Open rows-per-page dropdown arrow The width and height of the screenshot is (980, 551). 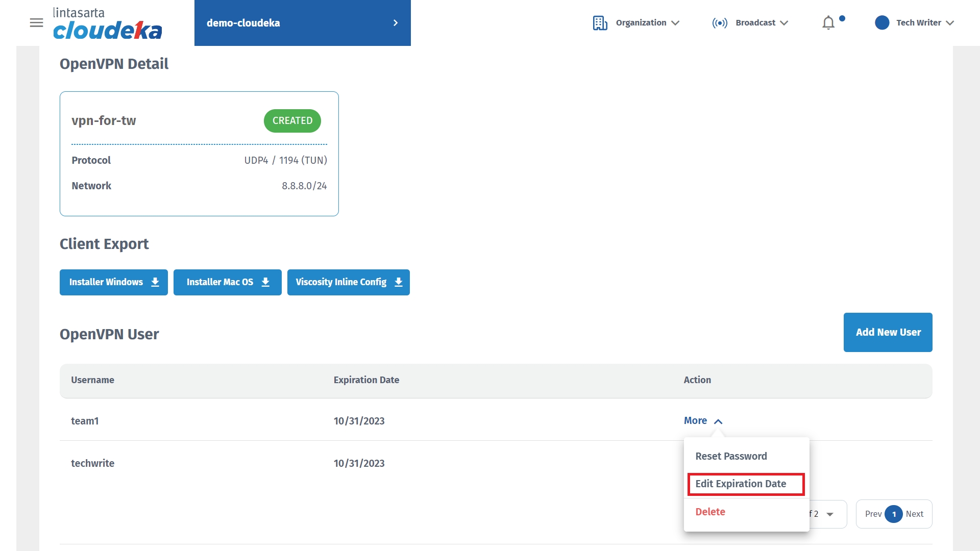tap(830, 514)
